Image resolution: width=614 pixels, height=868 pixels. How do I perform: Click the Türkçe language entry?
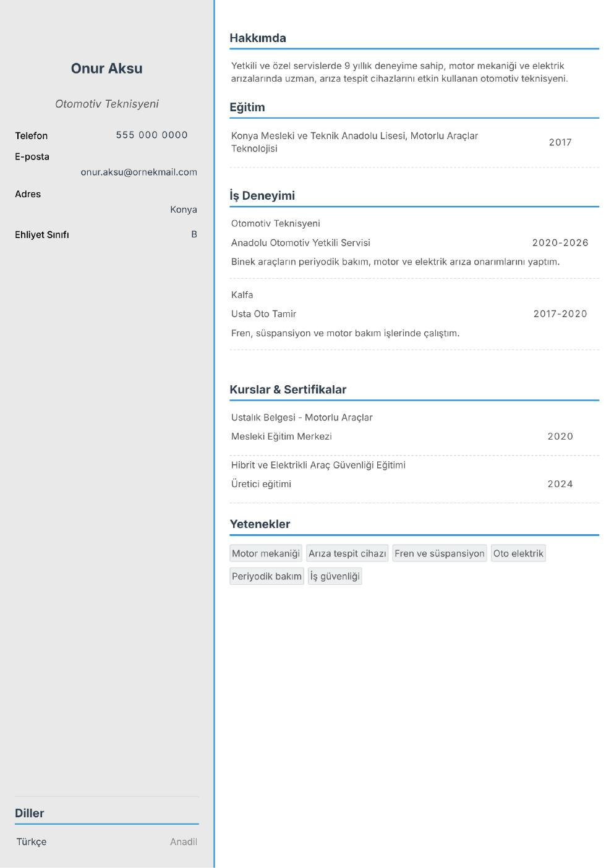pyautogui.click(x=32, y=842)
